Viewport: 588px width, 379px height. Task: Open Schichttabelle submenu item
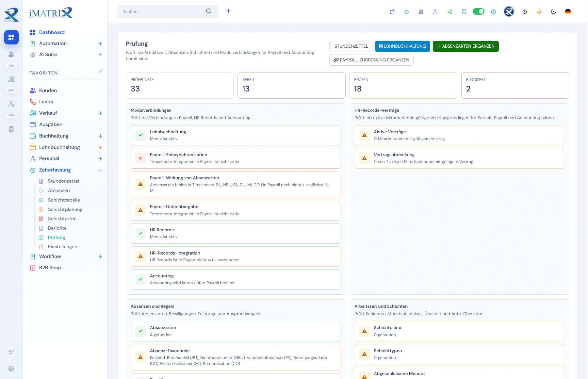click(64, 200)
